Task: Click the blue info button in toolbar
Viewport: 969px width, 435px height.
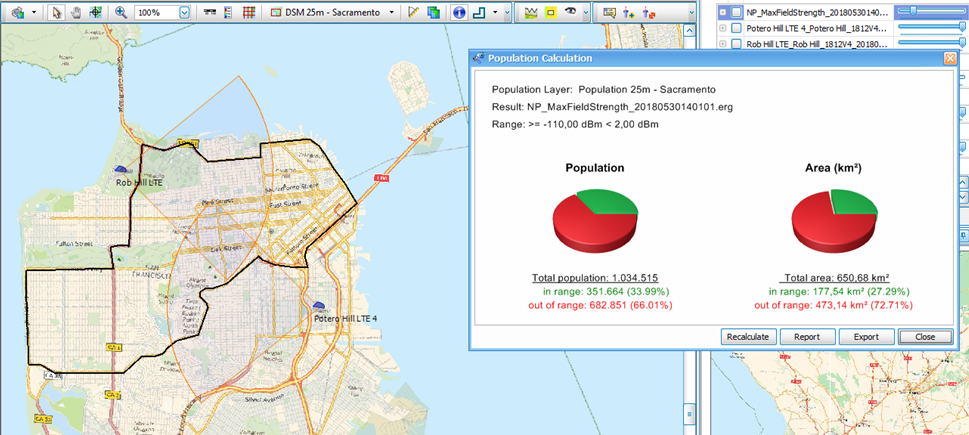Action: pyautogui.click(x=459, y=12)
